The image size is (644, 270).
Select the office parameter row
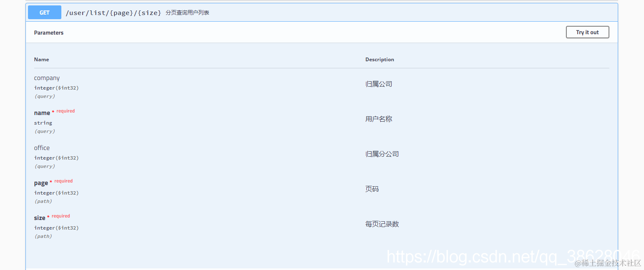pyautogui.click(x=42, y=147)
